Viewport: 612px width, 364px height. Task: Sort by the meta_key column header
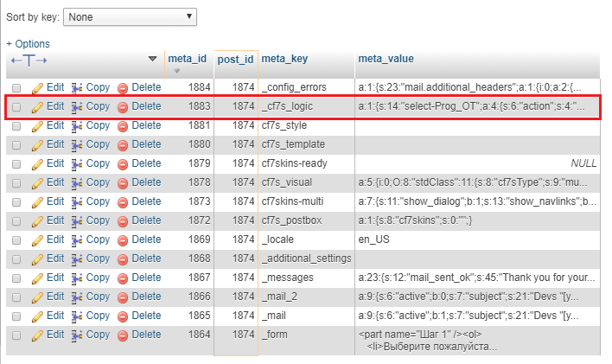[284, 59]
